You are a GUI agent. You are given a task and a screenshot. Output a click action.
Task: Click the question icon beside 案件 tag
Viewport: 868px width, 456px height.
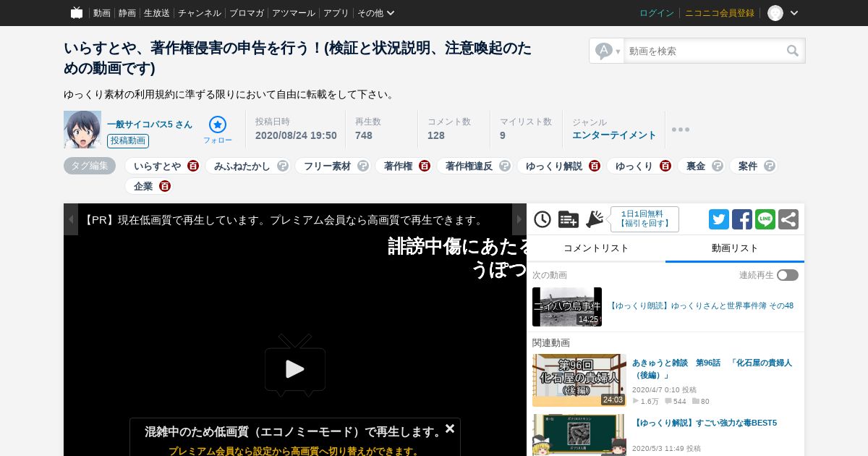pos(770,166)
